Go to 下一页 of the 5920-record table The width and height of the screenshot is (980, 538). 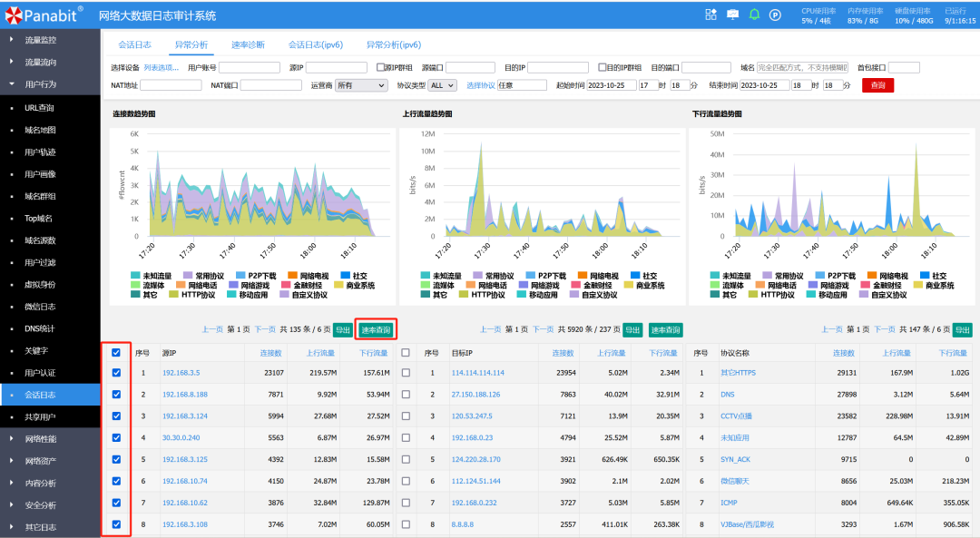(x=544, y=329)
